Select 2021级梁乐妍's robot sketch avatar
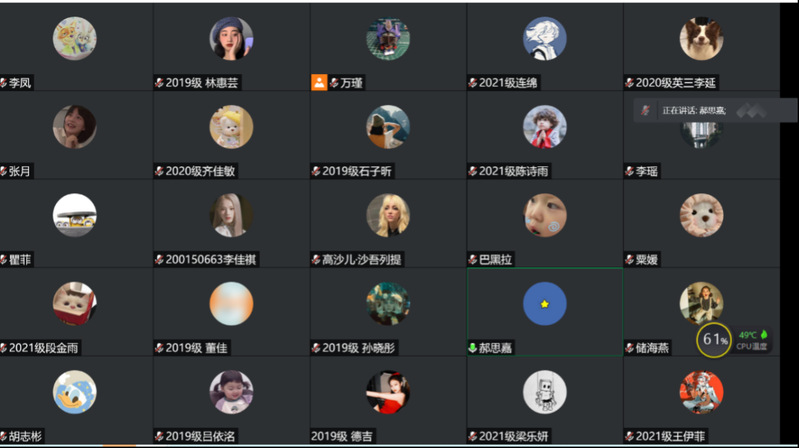This screenshot has height=448, width=799. 545,392
